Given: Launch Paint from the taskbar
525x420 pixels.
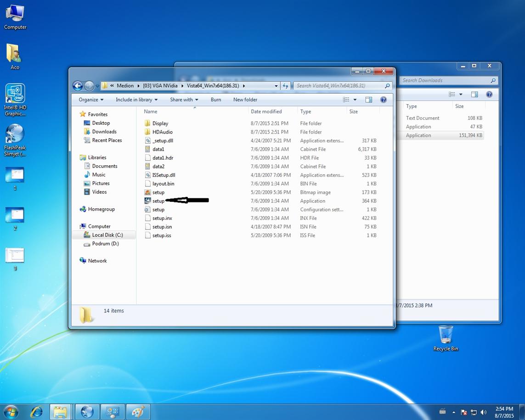Looking at the screenshot, I should click(137, 412).
